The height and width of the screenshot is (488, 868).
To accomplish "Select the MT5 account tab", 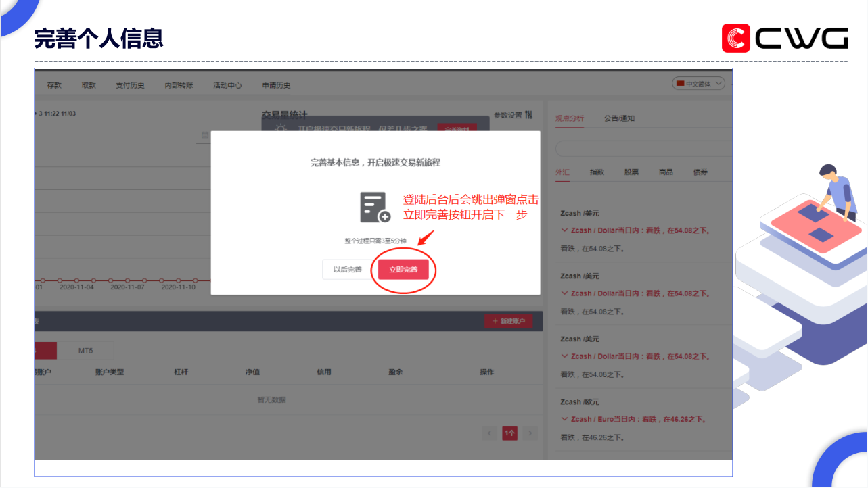I will pyautogui.click(x=85, y=351).
